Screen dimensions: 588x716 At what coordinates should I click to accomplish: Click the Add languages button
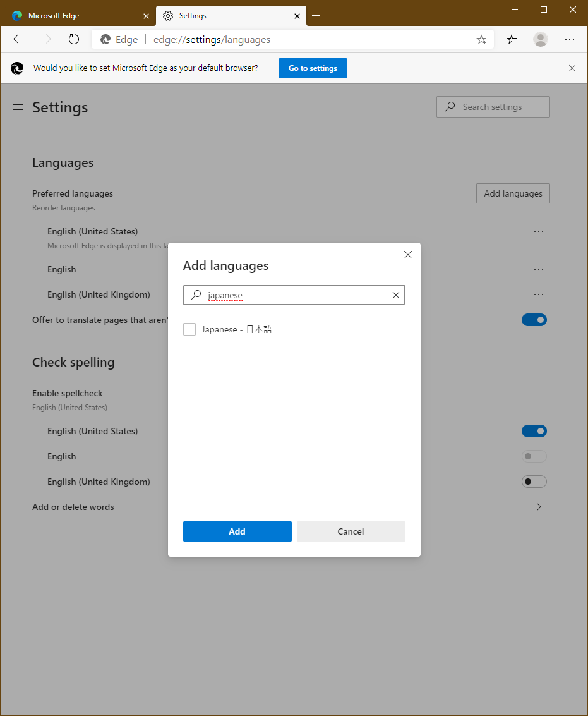[x=513, y=193]
